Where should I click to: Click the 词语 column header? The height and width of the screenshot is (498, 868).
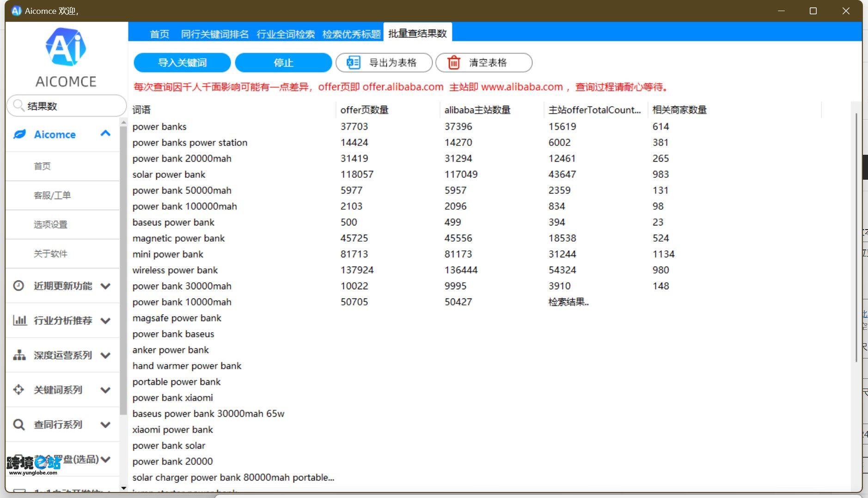233,109
